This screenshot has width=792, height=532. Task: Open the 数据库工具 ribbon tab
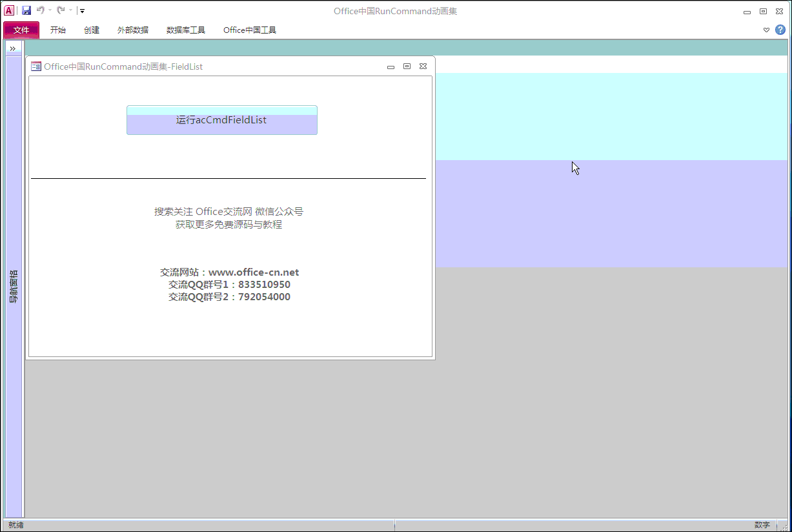tap(186, 30)
